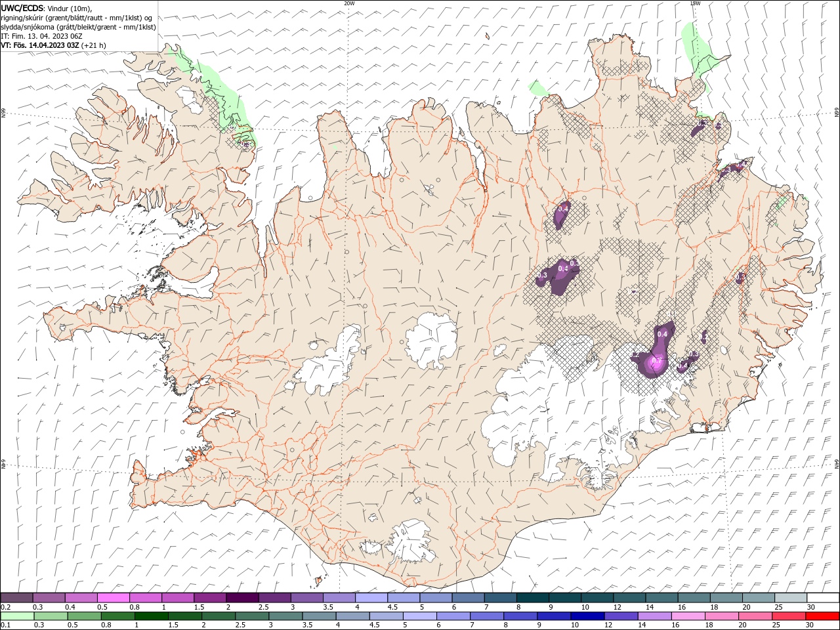Select rain-scale swatch between 1.5 and 2
The height and width of the screenshot is (630, 840).
(184, 616)
